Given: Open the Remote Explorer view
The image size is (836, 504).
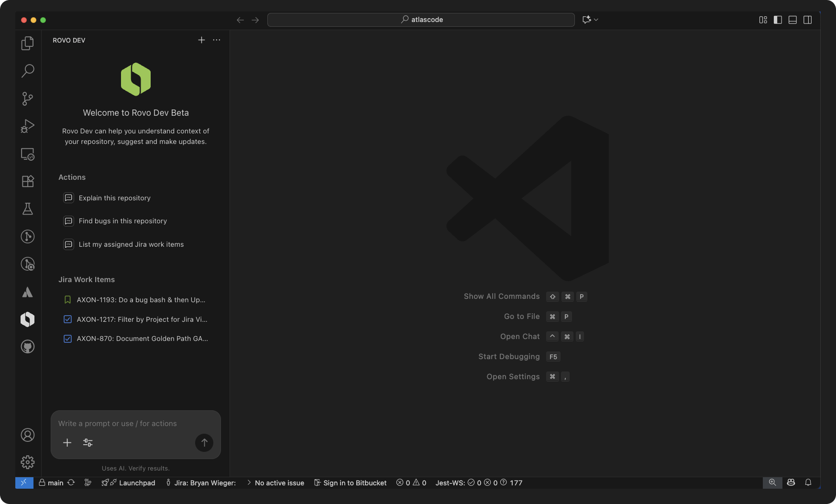Looking at the screenshot, I should 28,154.
